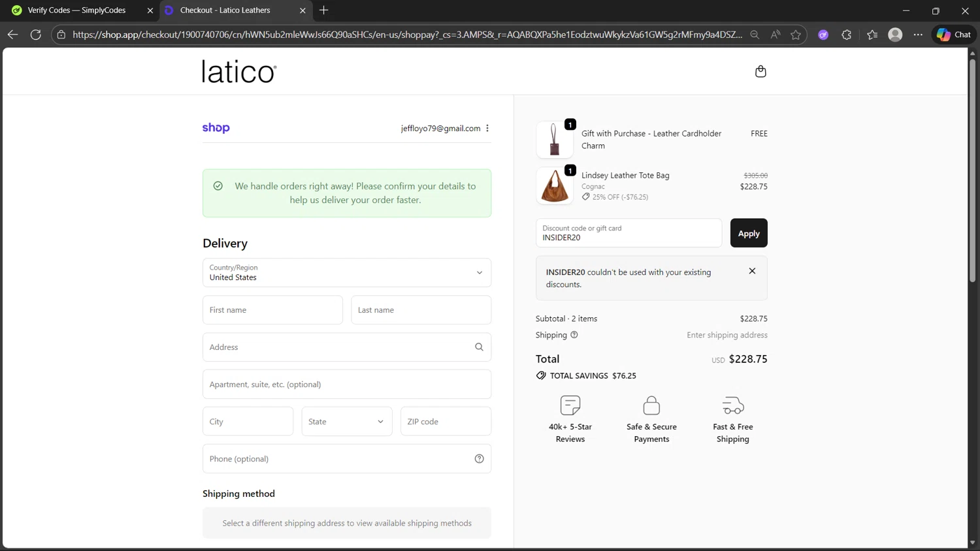
Task: Click the City field
Action: 248,422
